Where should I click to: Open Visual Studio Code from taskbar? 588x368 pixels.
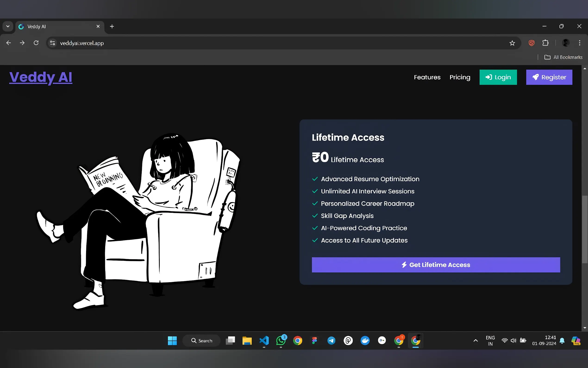coord(264,340)
